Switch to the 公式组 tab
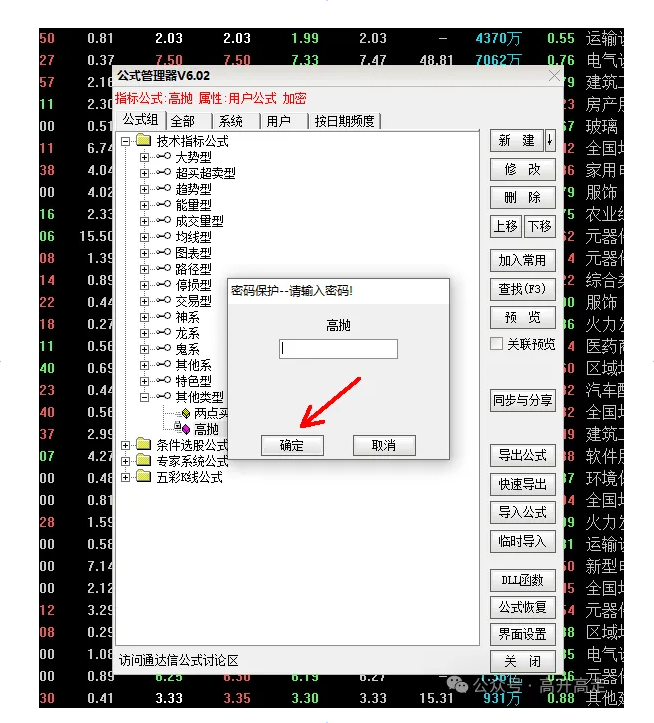Image resolution: width=654 pixels, height=723 pixels. point(140,120)
